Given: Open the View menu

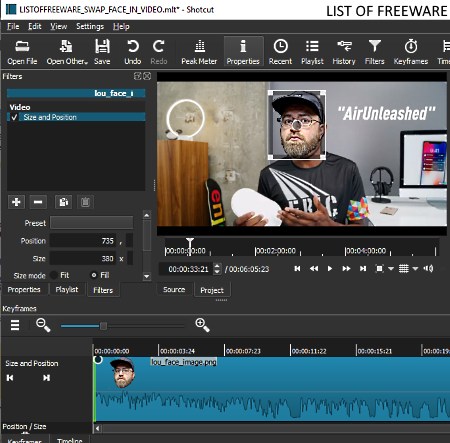Looking at the screenshot, I should coord(58,26).
